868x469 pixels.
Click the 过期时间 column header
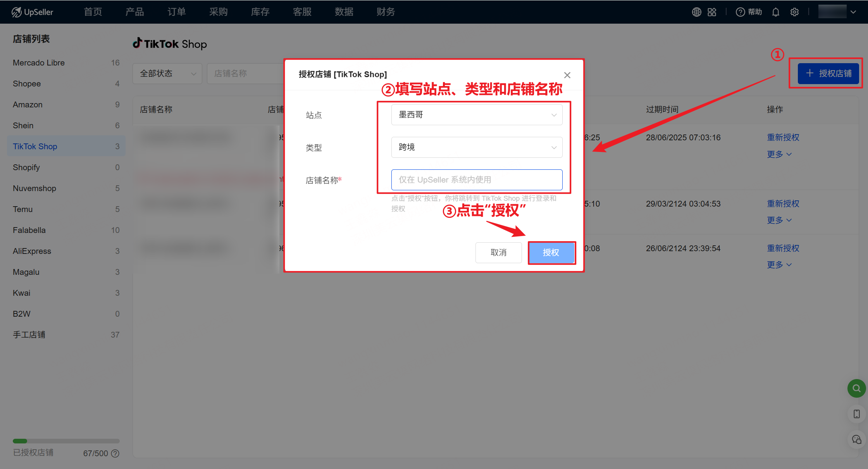[662, 110]
